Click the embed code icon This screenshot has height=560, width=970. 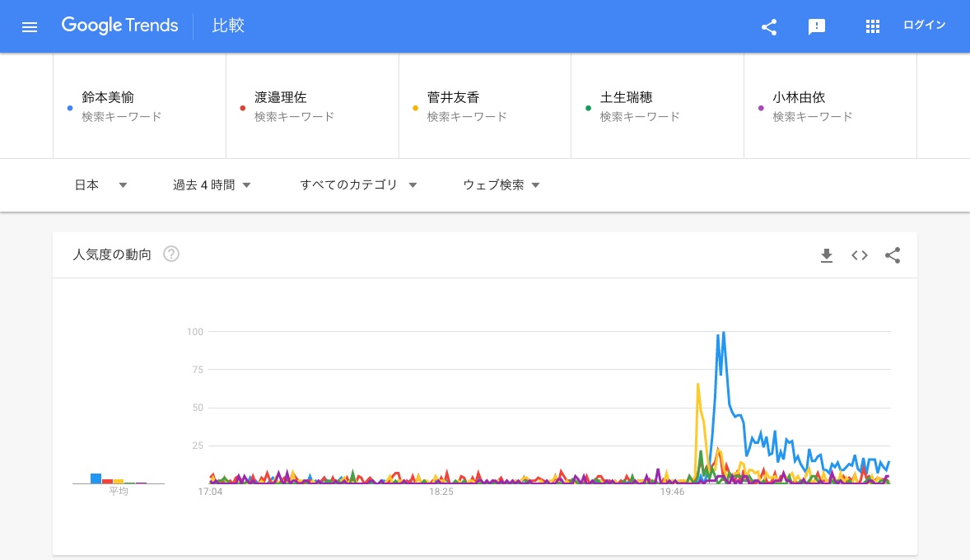coord(860,255)
